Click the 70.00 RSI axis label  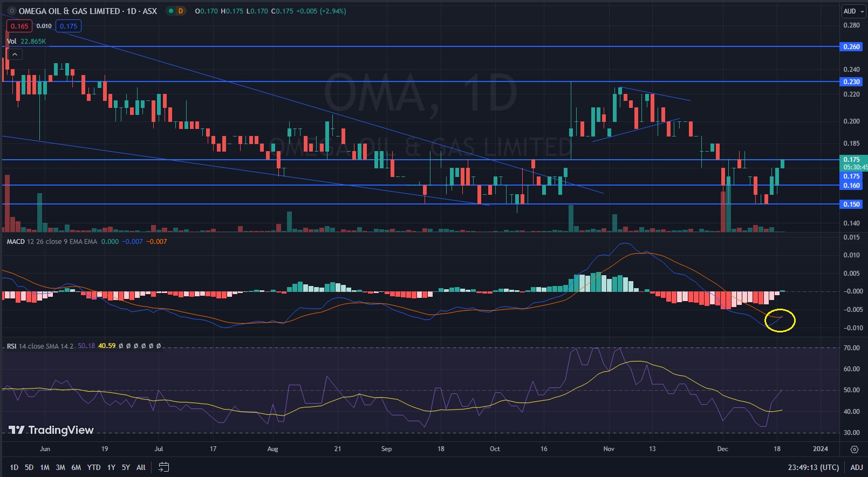point(851,347)
